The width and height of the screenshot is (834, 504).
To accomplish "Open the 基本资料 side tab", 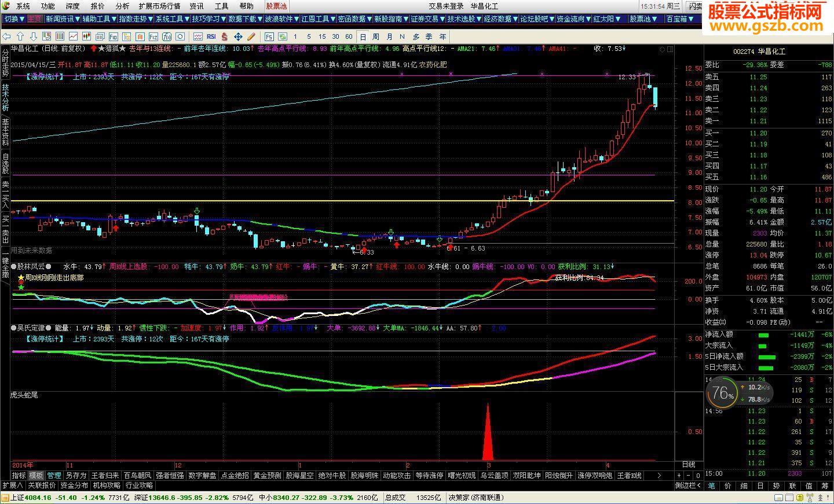I will click(x=5, y=133).
